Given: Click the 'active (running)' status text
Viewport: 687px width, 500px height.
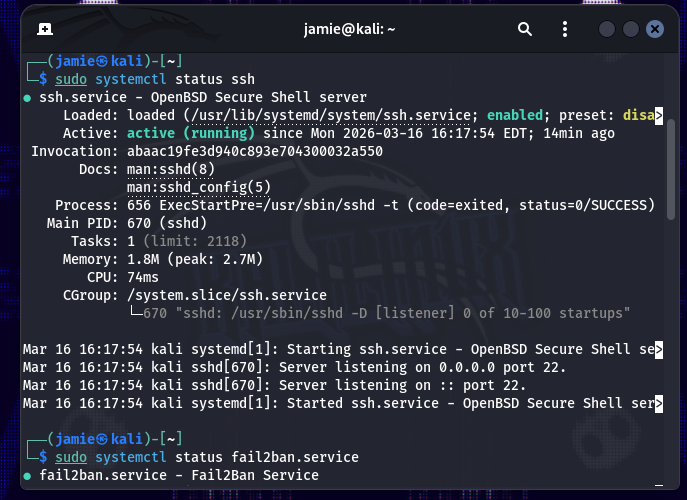Looking at the screenshot, I should point(191,133).
